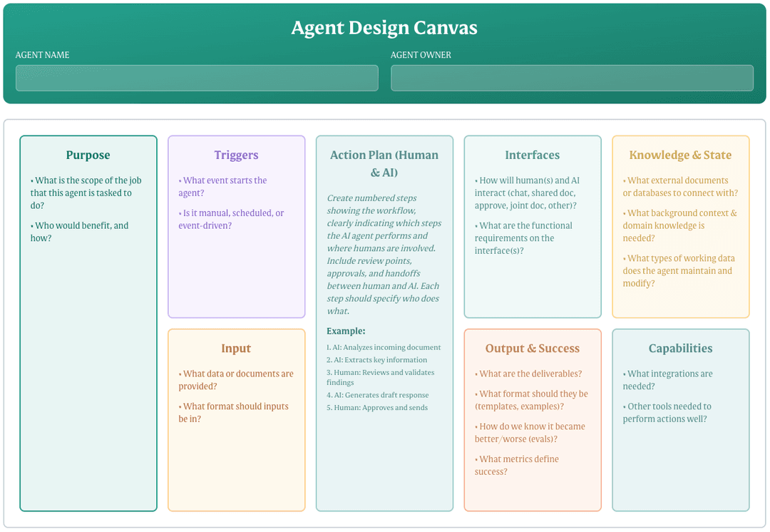Click the Input panel heading
770x532 pixels.
click(236, 348)
